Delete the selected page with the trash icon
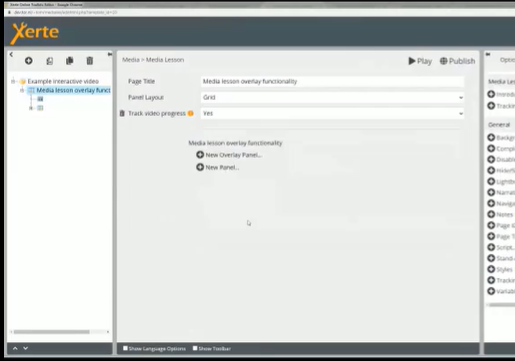The image size is (515, 361). pyautogui.click(x=90, y=61)
